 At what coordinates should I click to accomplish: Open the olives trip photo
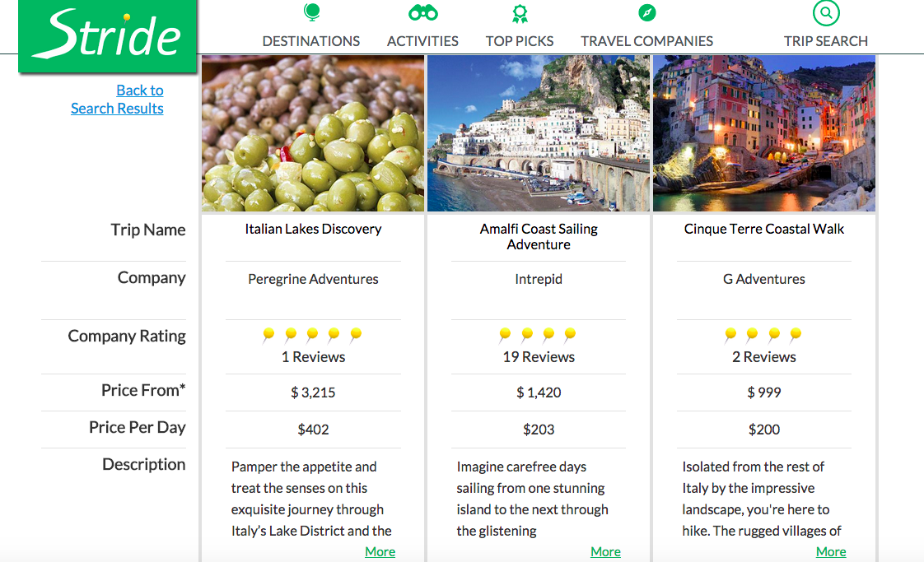click(x=313, y=133)
